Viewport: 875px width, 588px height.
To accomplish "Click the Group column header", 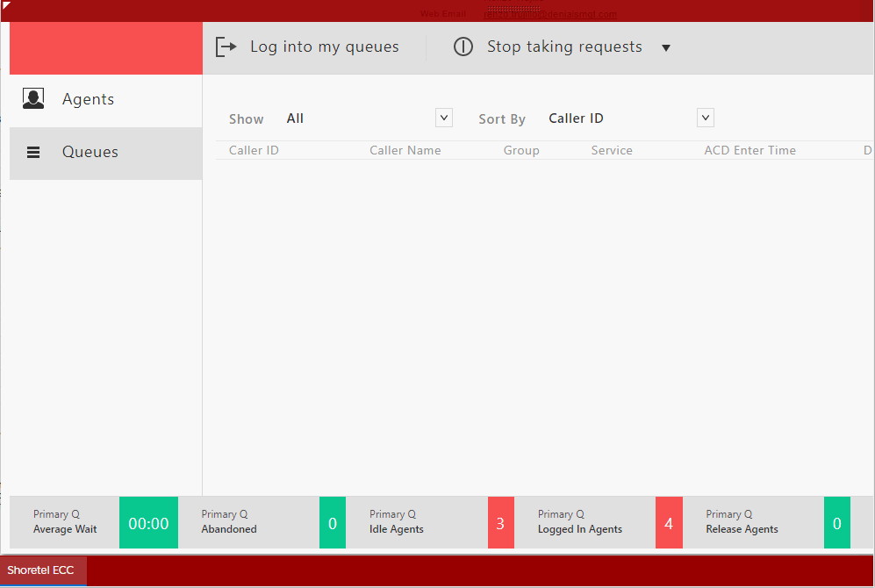I will (521, 150).
